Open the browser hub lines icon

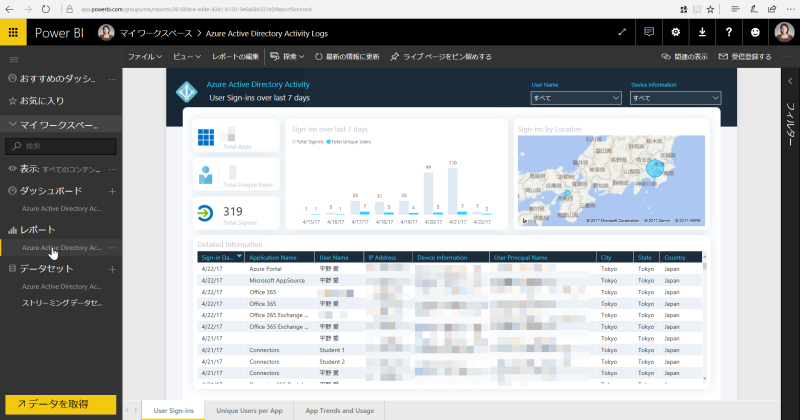(x=735, y=9)
